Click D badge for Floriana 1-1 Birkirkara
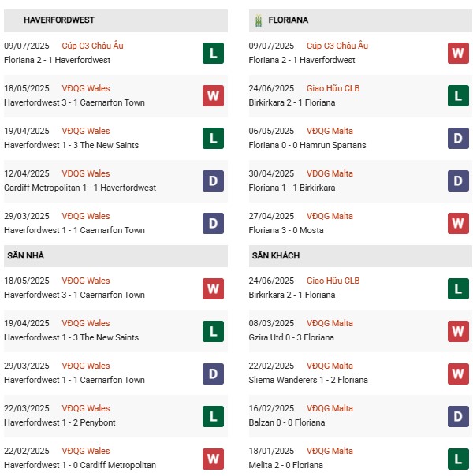This screenshot has height=476, width=473. (x=458, y=180)
